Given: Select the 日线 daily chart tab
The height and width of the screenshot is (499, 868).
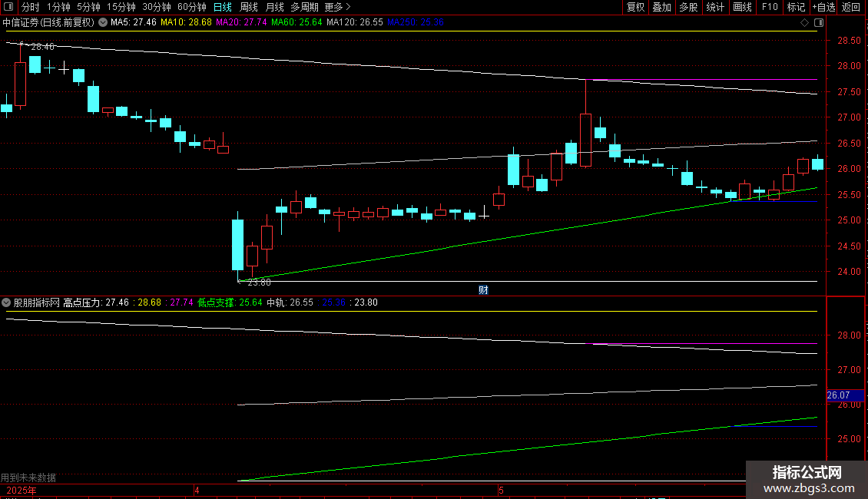Looking at the screenshot, I should point(223,7).
